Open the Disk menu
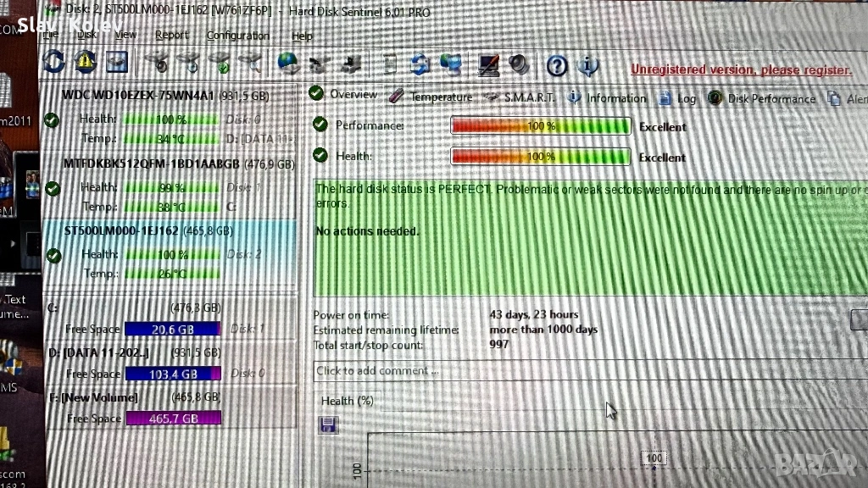Image resolution: width=868 pixels, height=488 pixels. click(x=86, y=34)
